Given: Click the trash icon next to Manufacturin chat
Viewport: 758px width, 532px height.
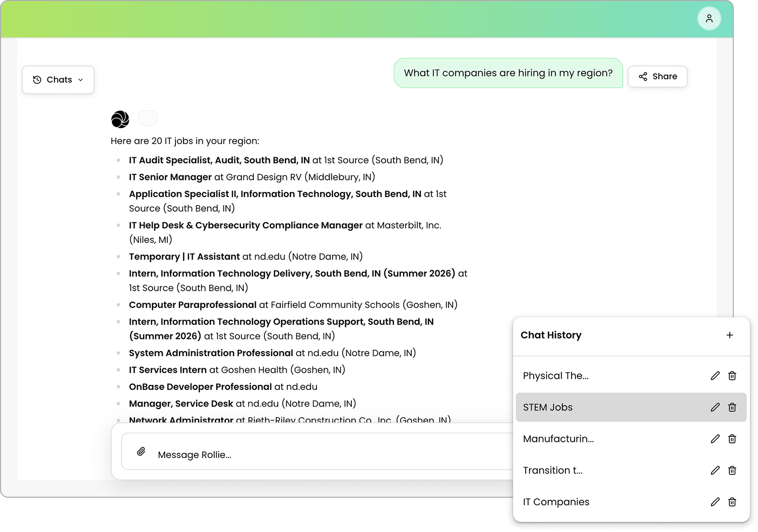Looking at the screenshot, I should pos(732,439).
